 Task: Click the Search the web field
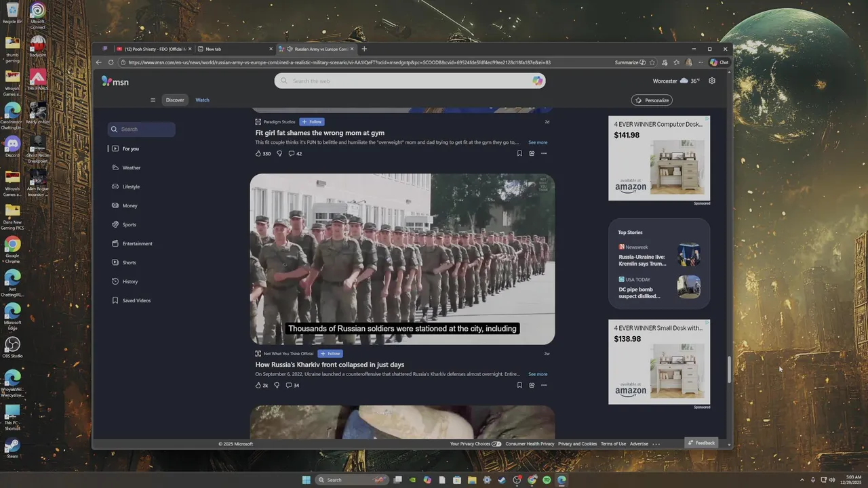(x=410, y=81)
